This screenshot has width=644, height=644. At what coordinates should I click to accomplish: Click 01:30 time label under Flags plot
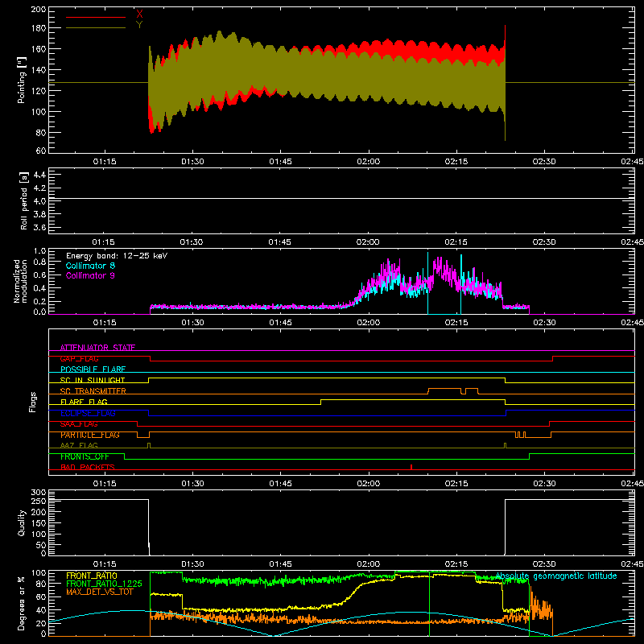(192, 484)
